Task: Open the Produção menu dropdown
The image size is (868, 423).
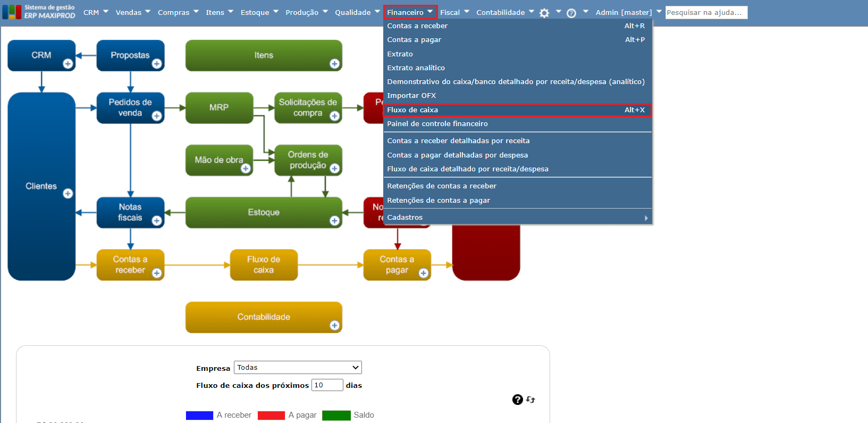Action: pos(307,12)
